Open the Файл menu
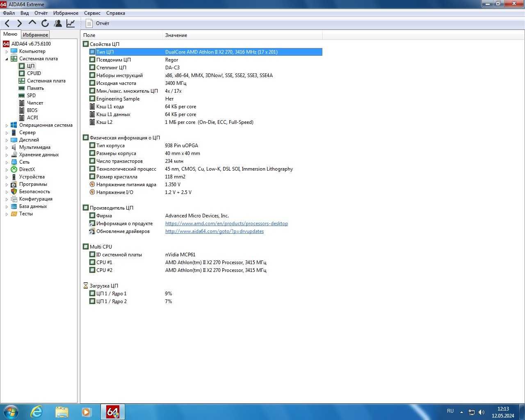The height and width of the screenshot is (420, 525). (9, 13)
